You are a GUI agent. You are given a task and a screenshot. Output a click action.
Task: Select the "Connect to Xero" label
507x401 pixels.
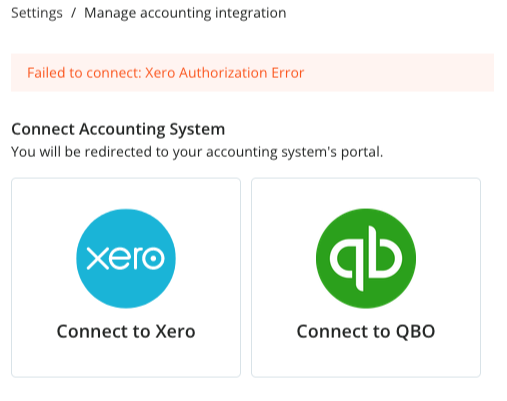pyautogui.click(x=126, y=331)
